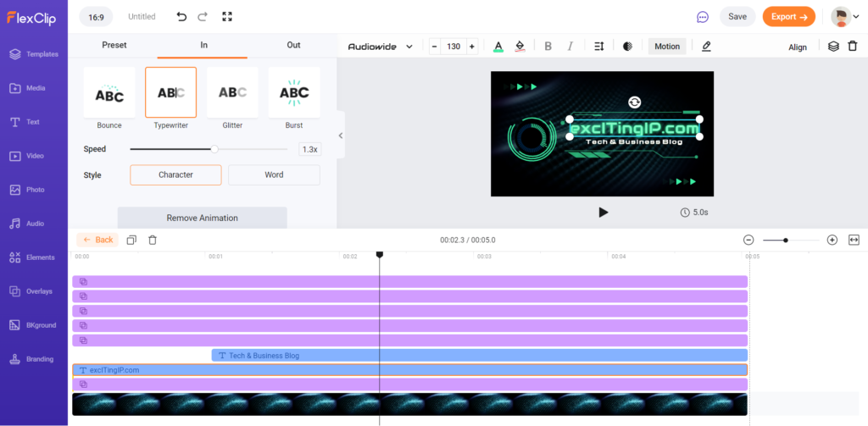Delete the selected timeline item
This screenshot has height=426, width=868.
coord(153,241)
